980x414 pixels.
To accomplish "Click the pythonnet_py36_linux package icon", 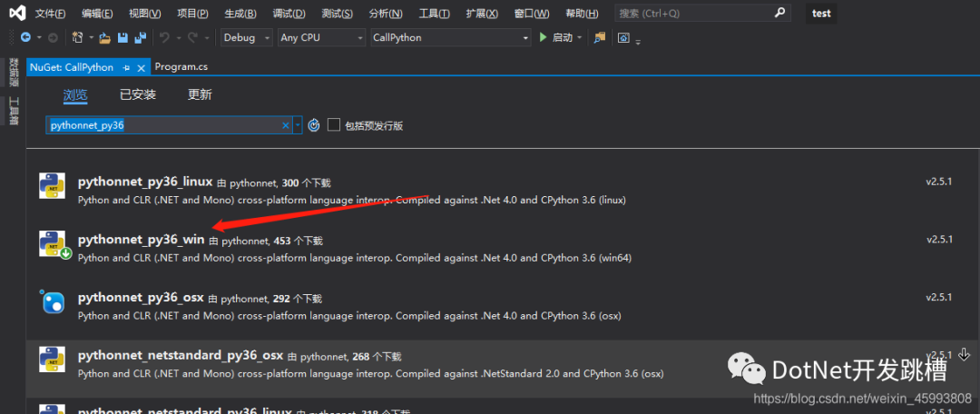I will pyautogui.click(x=52, y=186).
